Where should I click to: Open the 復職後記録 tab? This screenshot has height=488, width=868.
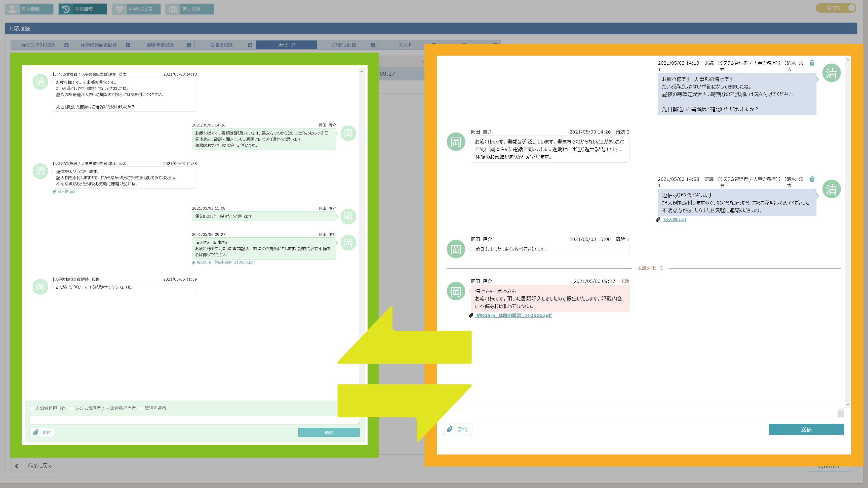pyautogui.click(x=221, y=45)
